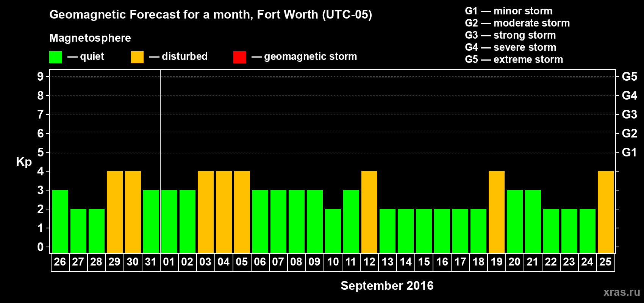The width and height of the screenshot is (644, 303).
Task: Click the green bar for day 21
Action: pos(533,221)
